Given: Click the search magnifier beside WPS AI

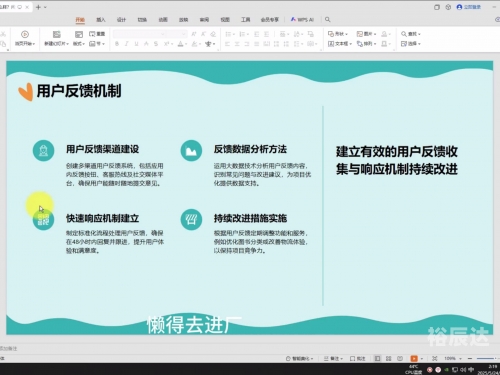Looking at the screenshot, I should 328,20.
